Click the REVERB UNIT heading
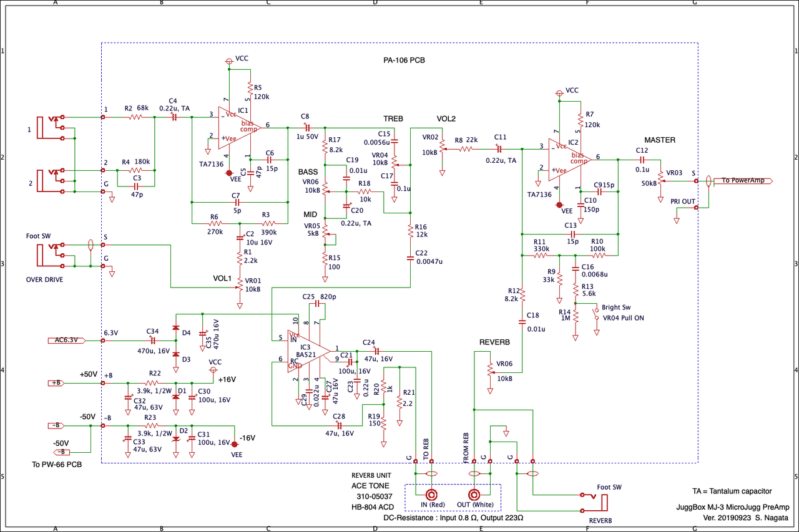 pyautogui.click(x=371, y=475)
